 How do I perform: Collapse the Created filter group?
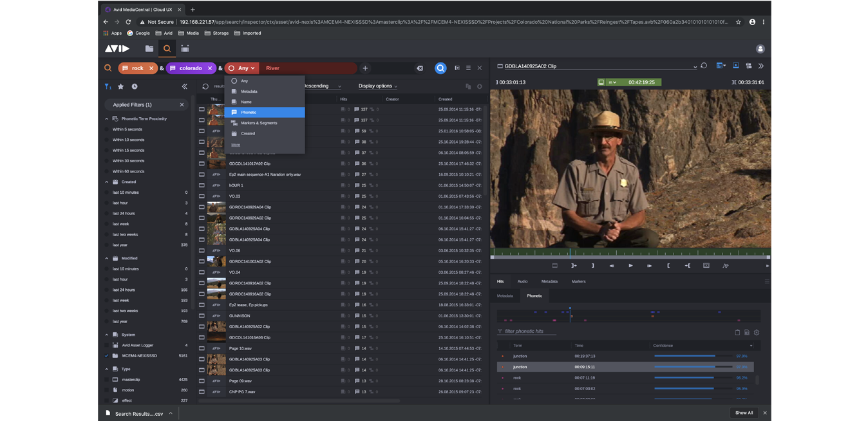pos(107,182)
